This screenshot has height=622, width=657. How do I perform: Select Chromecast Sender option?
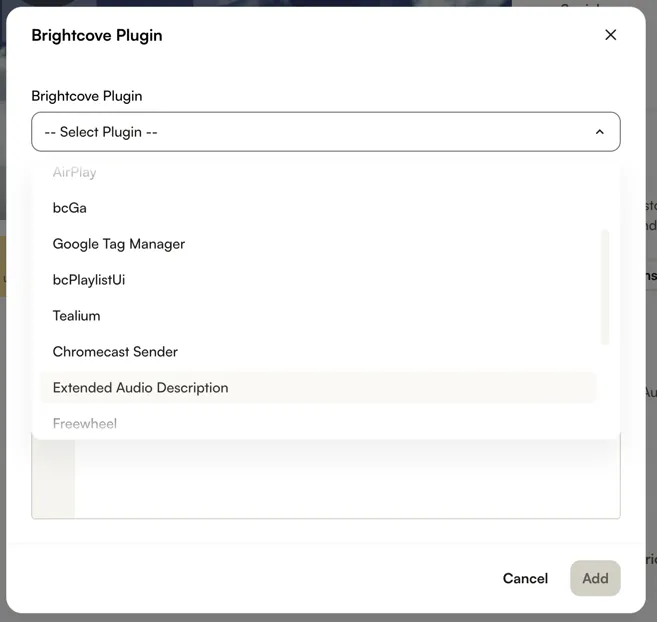(x=318, y=352)
